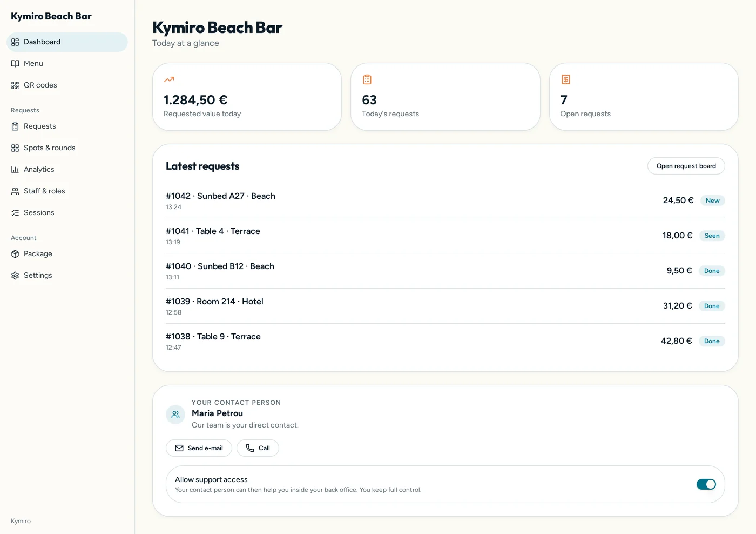The width and height of the screenshot is (756, 534).
Task: Open Spots & rounds label
Action: click(x=50, y=148)
